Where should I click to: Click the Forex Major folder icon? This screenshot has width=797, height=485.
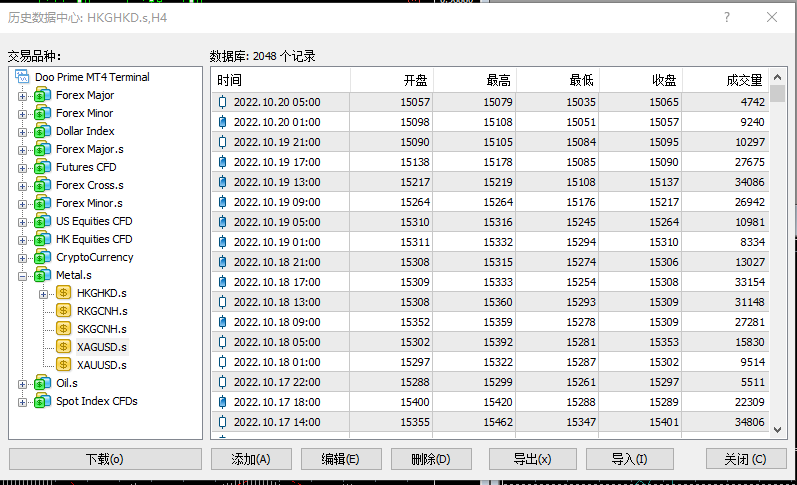(42, 95)
